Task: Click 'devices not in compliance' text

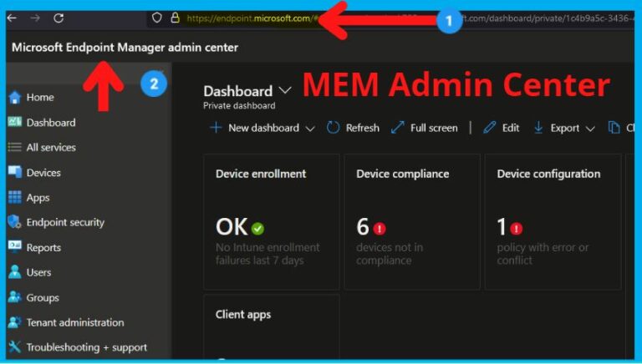Action: (390, 254)
